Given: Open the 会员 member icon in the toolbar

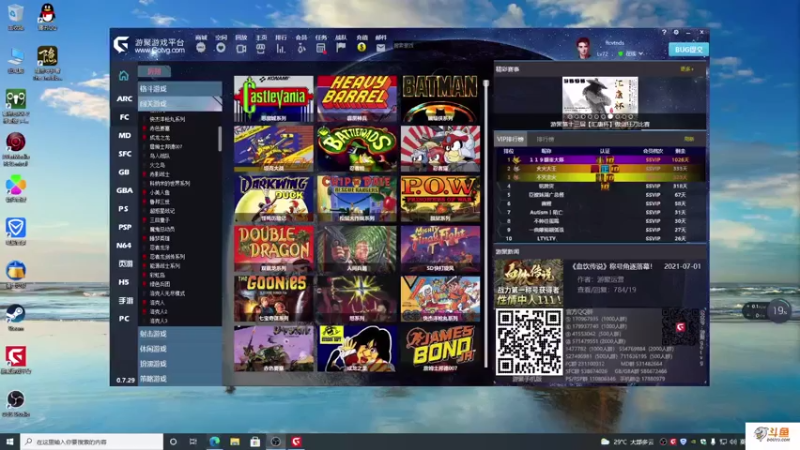Looking at the screenshot, I should (x=301, y=48).
